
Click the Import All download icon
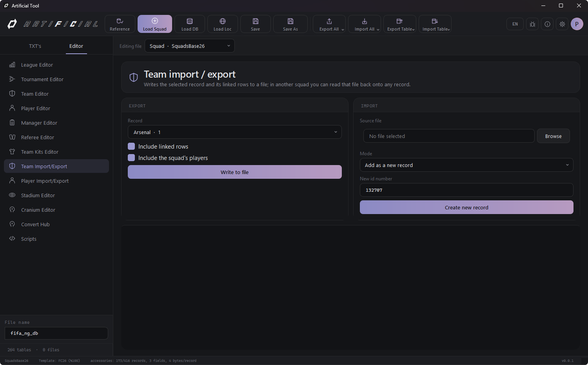tap(364, 21)
